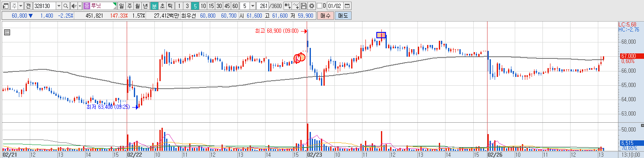Click the volume value 451,821
This screenshot has height=158, width=644.
point(94,16)
